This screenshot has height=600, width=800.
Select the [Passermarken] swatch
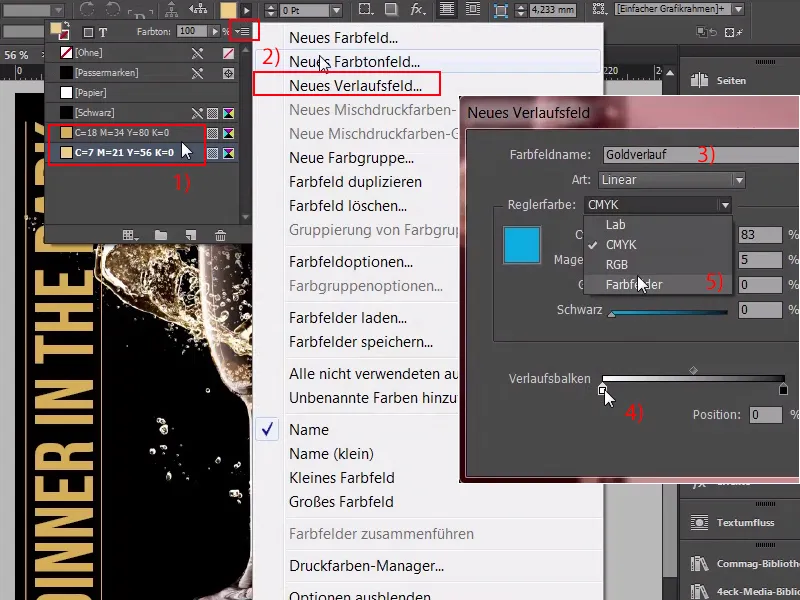click(x=142, y=73)
